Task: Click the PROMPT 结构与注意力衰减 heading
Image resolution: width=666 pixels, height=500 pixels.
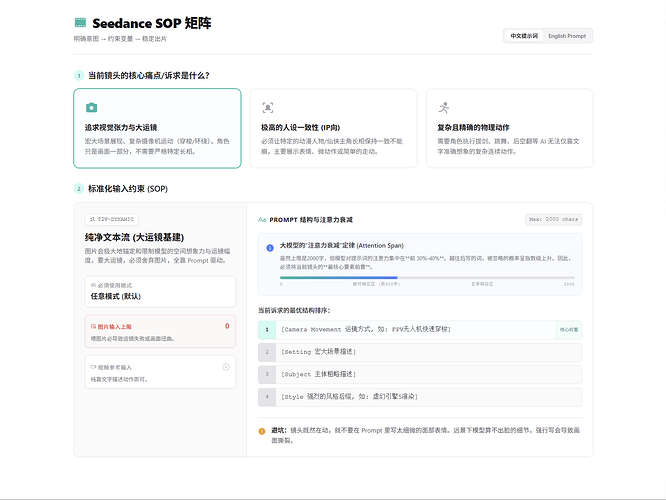Action: pyautogui.click(x=311, y=220)
